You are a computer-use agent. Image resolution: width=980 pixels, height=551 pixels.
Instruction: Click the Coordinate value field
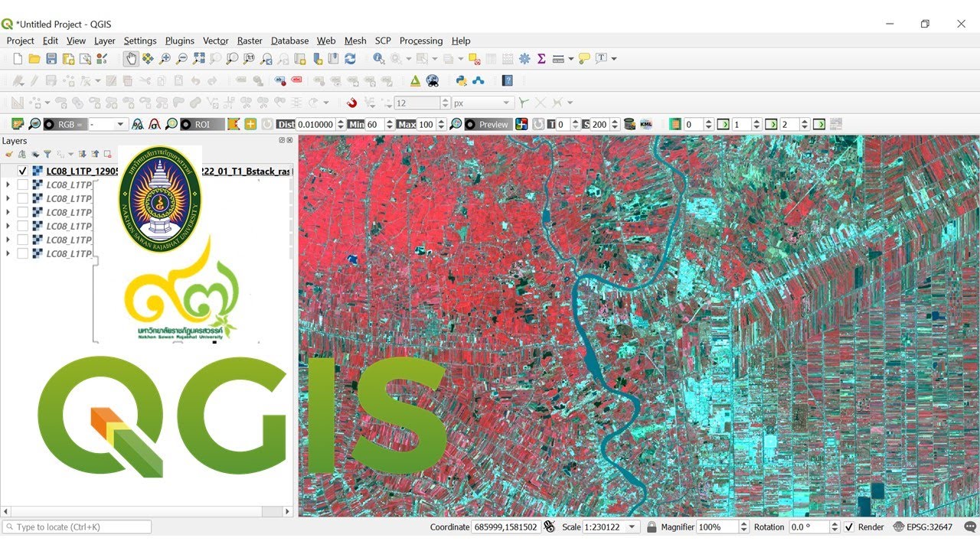coord(507,527)
